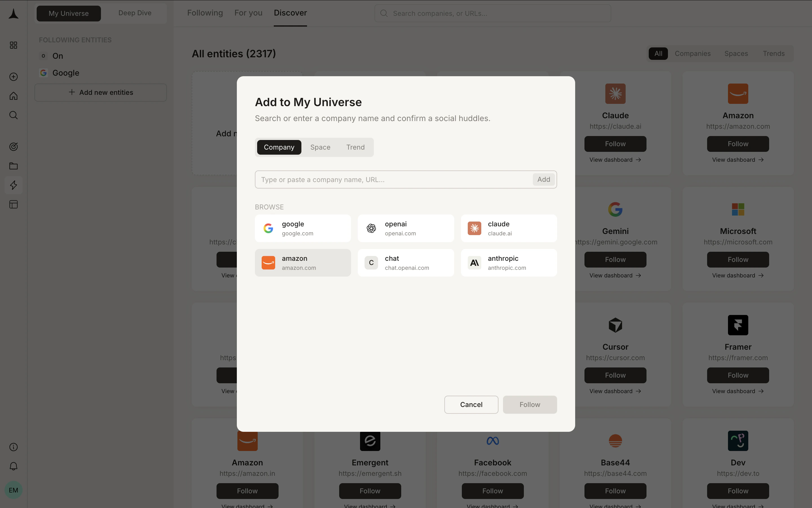The width and height of the screenshot is (812, 508).
Task: Open the For you tab
Action: (x=248, y=13)
